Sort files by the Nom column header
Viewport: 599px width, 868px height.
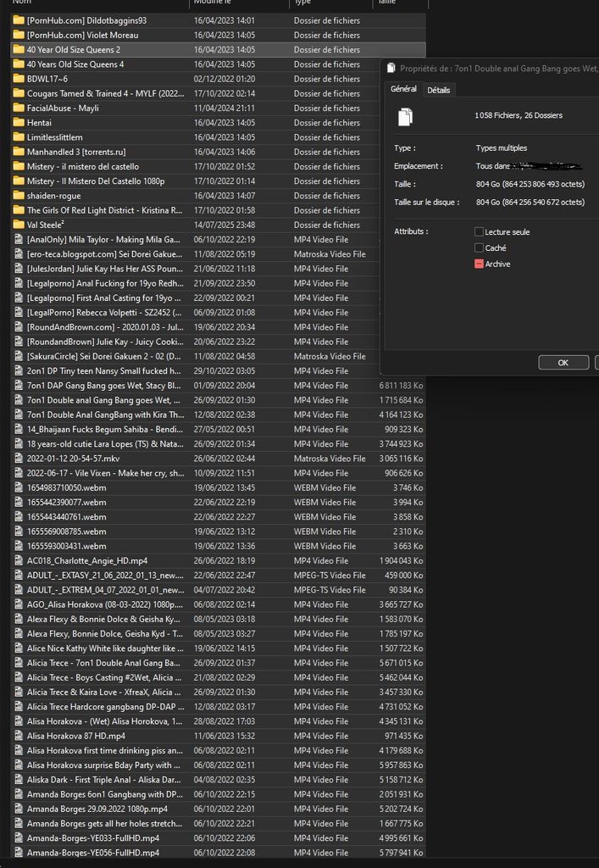(21, 3)
